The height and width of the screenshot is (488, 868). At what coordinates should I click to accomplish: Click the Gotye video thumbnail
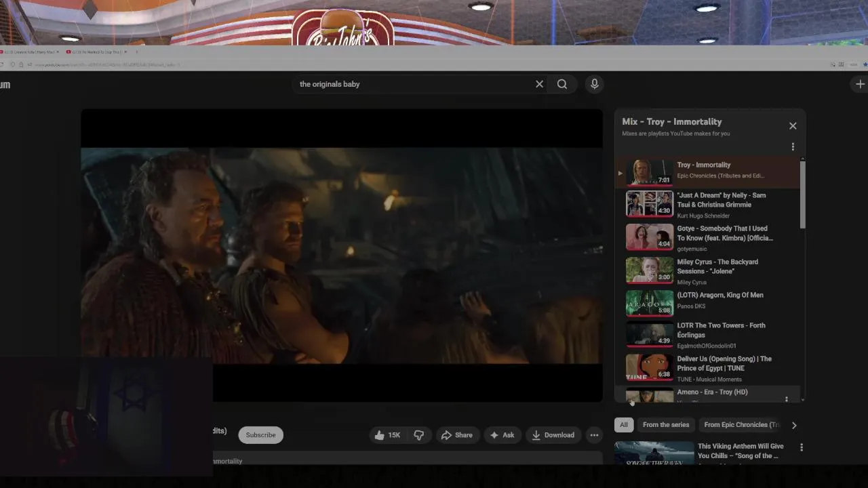650,237
